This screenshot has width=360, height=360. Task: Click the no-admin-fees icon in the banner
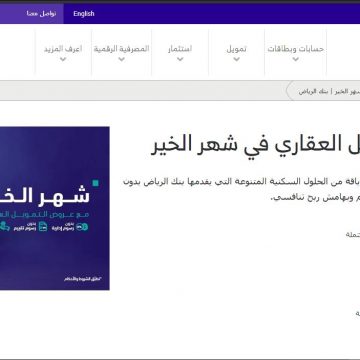point(82,227)
